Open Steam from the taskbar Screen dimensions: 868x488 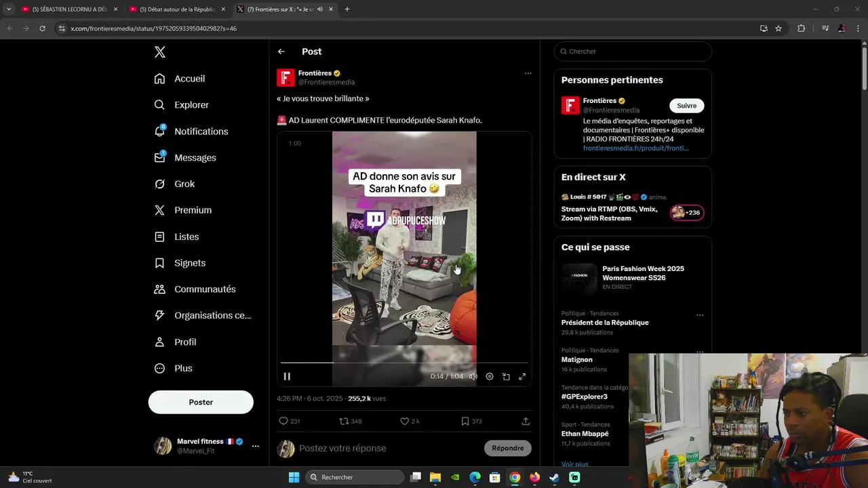(x=554, y=477)
